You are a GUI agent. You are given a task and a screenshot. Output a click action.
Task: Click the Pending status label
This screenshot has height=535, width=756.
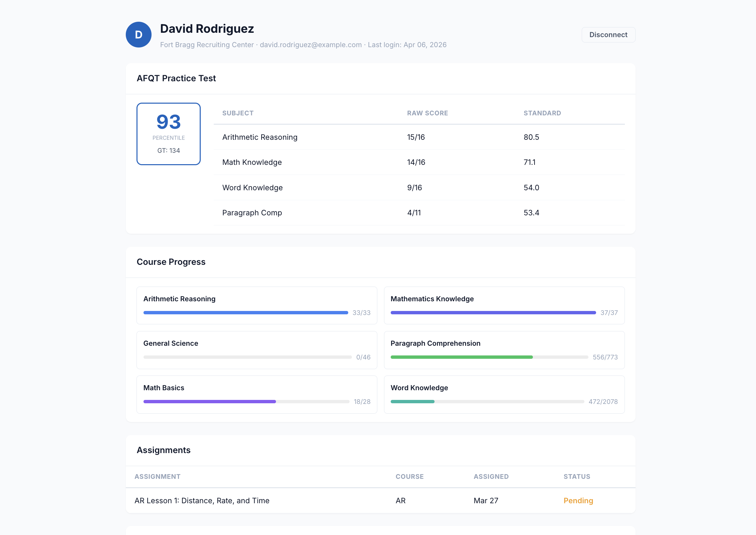pyautogui.click(x=578, y=501)
